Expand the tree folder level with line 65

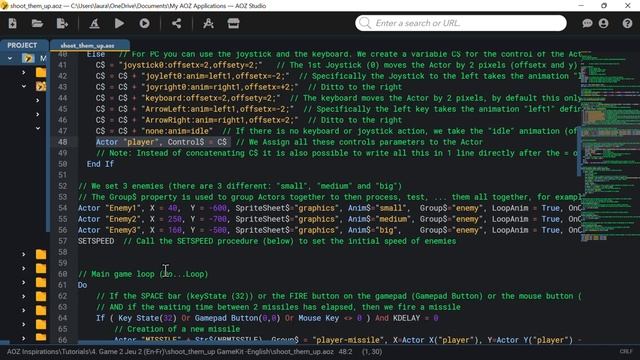pyautogui.click(x=24, y=324)
